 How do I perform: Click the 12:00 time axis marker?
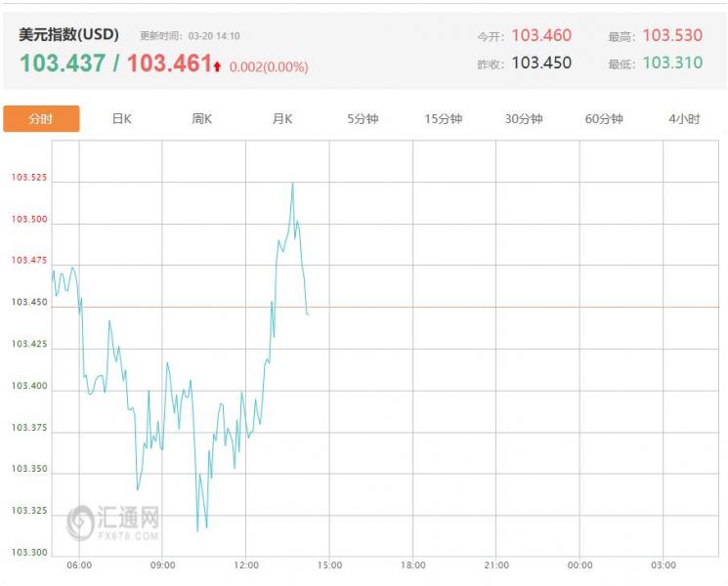click(x=246, y=565)
